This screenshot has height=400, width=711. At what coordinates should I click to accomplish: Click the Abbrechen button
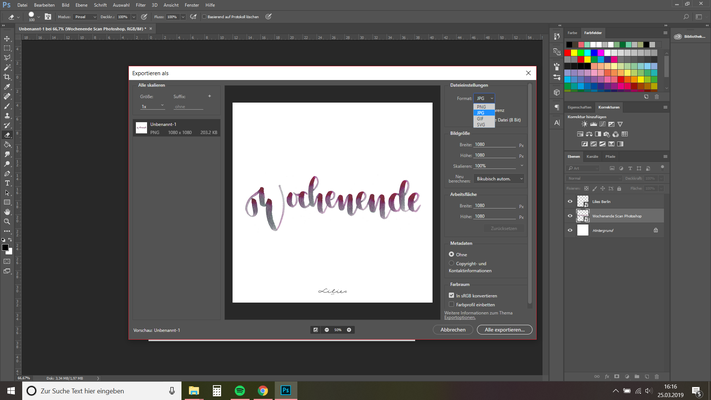[453, 329]
